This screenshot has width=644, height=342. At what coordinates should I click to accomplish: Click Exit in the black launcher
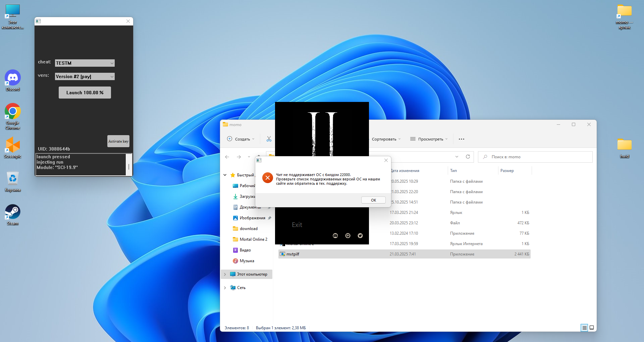297,225
